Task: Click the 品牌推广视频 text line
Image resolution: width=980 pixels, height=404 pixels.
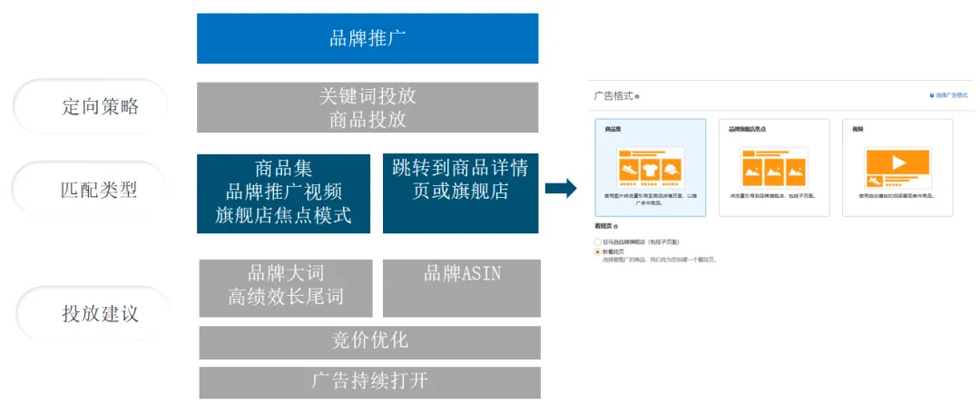Action: 283,192
